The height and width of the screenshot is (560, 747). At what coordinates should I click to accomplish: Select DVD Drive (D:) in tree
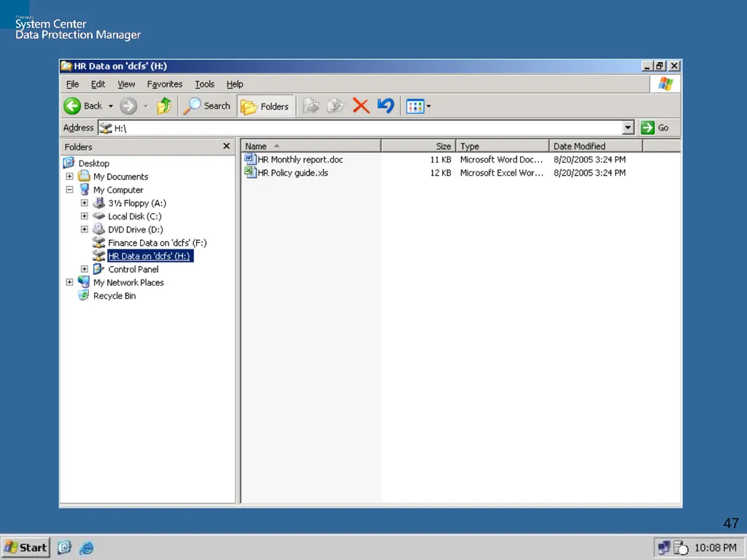click(135, 230)
